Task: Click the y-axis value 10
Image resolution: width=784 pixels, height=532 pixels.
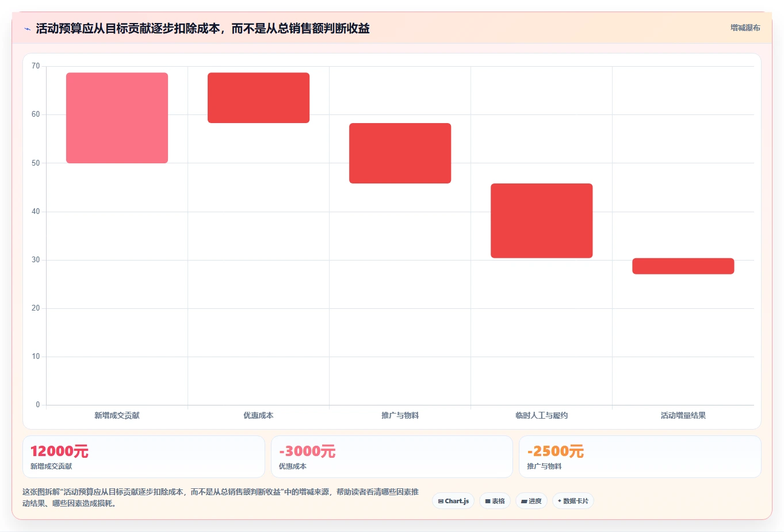Action: click(x=36, y=357)
